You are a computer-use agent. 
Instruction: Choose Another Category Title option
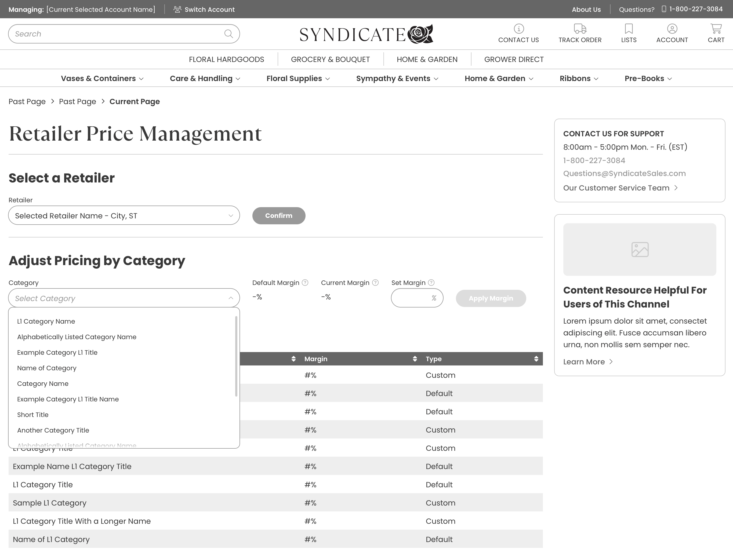click(x=53, y=430)
